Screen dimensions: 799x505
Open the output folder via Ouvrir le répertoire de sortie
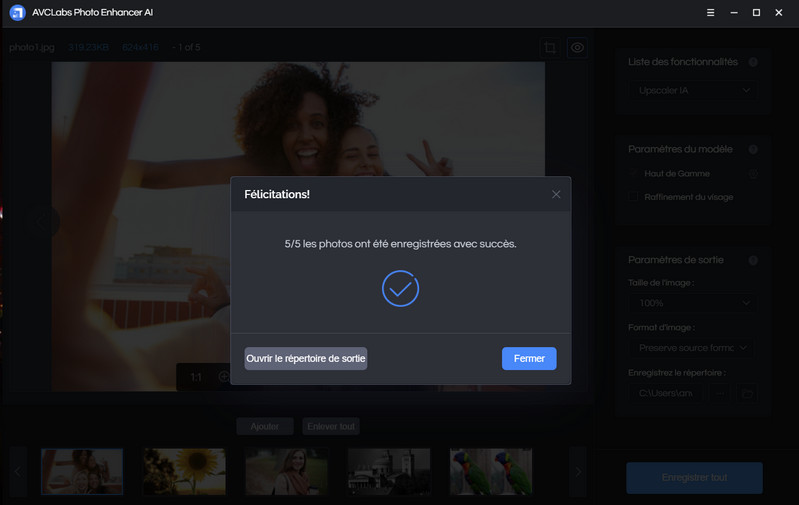click(306, 359)
